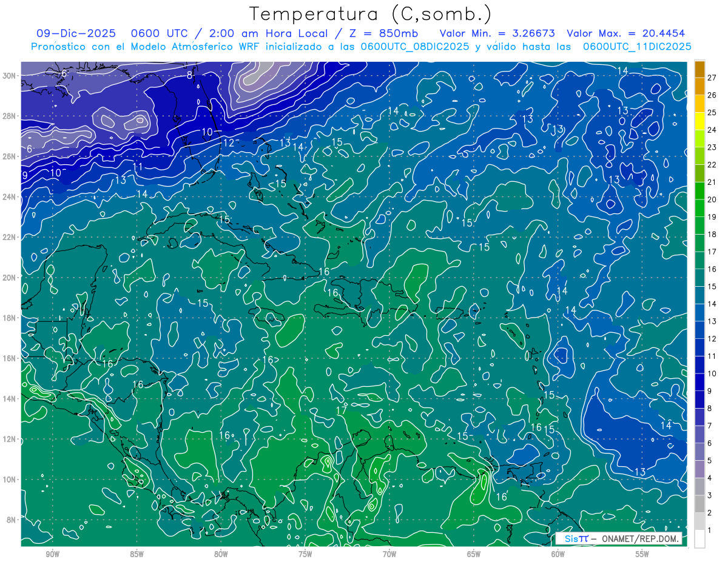This screenshot has width=728, height=562.
Task: Click the brown swatch above the 27 colorbar label
Action: coord(699,69)
